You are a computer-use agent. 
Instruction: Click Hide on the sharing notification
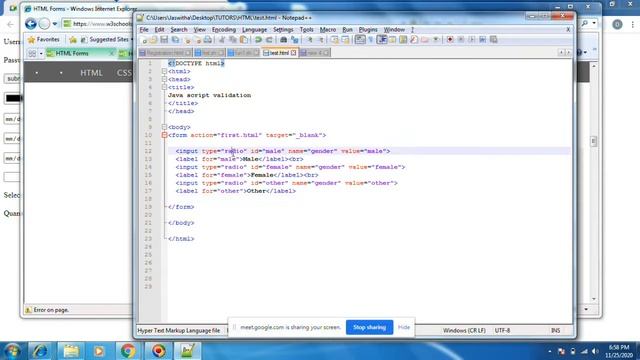[404, 327]
